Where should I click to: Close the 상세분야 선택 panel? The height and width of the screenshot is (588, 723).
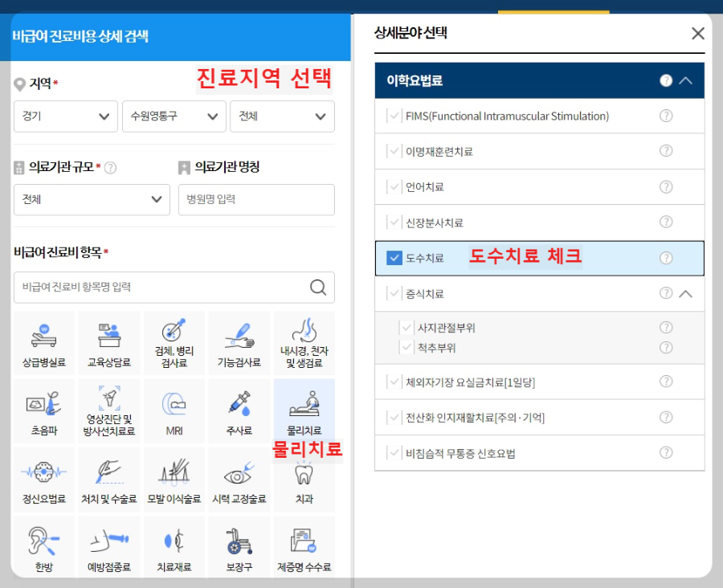(x=698, y=33)
